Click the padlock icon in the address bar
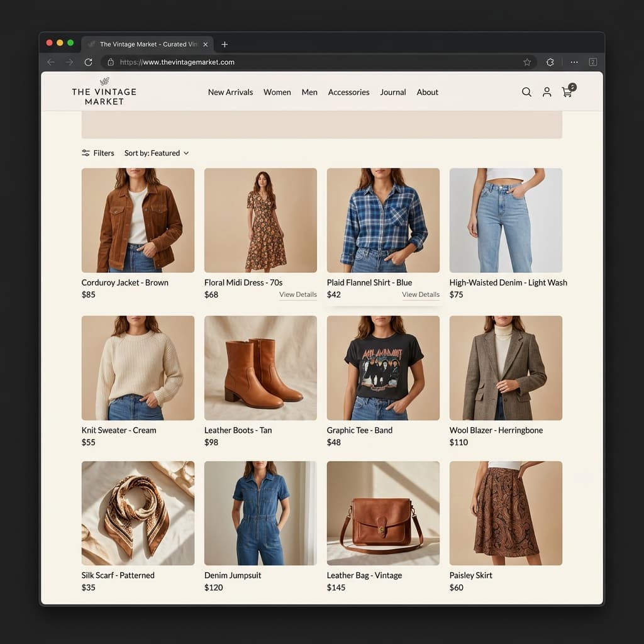The width and height of the screenshot is (644, 644). pyautogui.click(x=112, y=62)
